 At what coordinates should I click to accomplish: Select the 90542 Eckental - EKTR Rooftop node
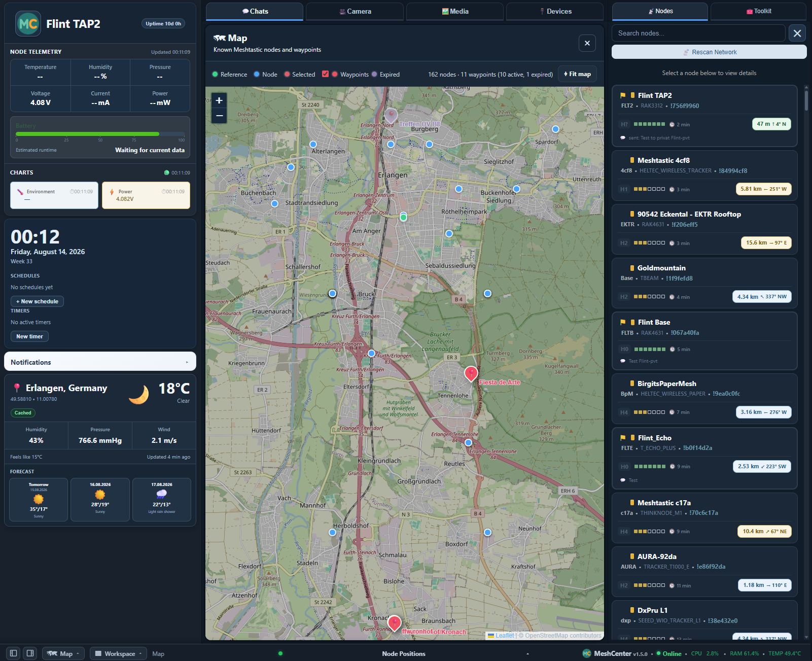[x=704, y=229]
